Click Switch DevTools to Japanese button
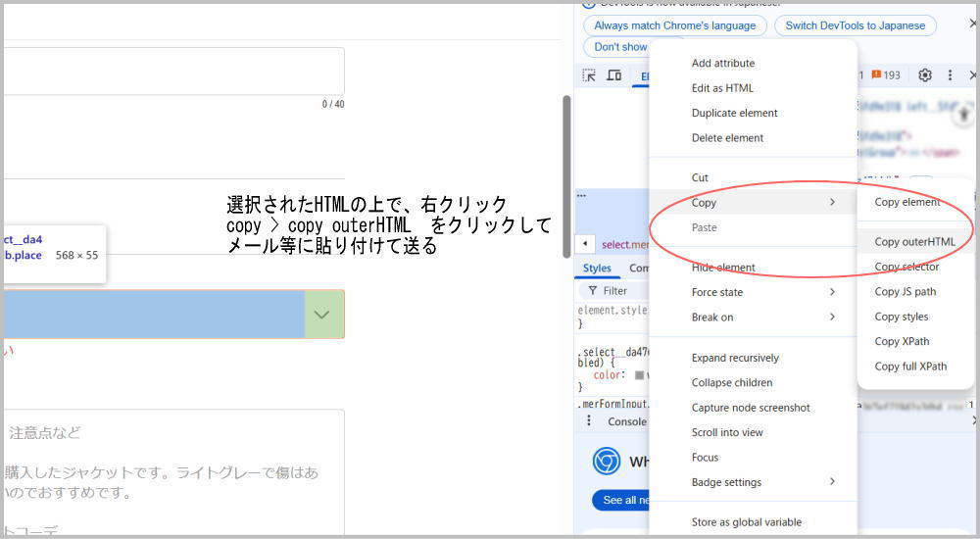Viewport: 980px width, 539px height. coord(855,25)
